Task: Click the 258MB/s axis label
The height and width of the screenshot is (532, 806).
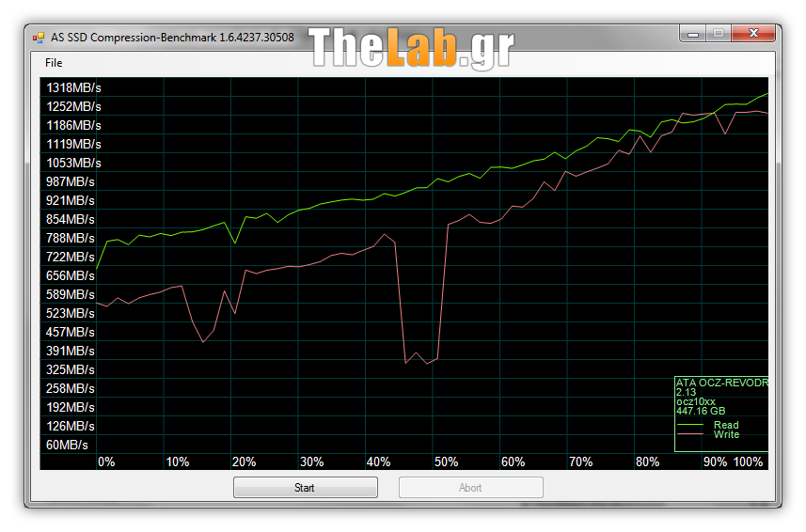Action: tap(71, 389)
